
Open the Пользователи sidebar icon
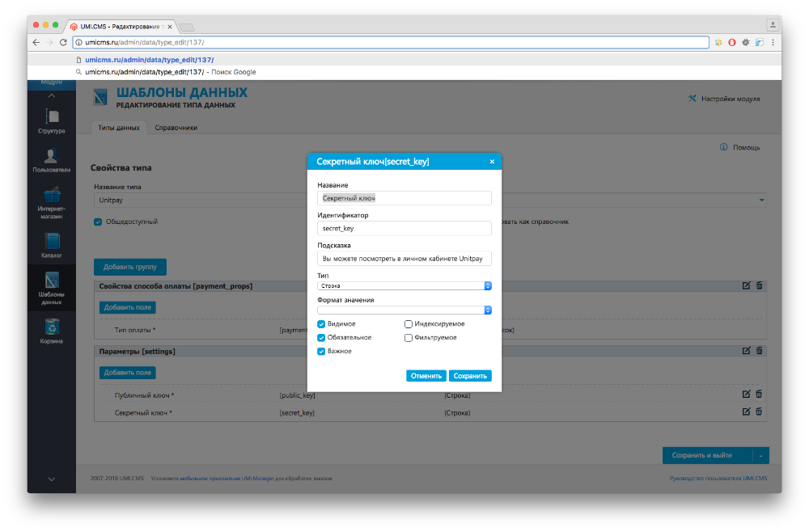[x=51, y=156]
